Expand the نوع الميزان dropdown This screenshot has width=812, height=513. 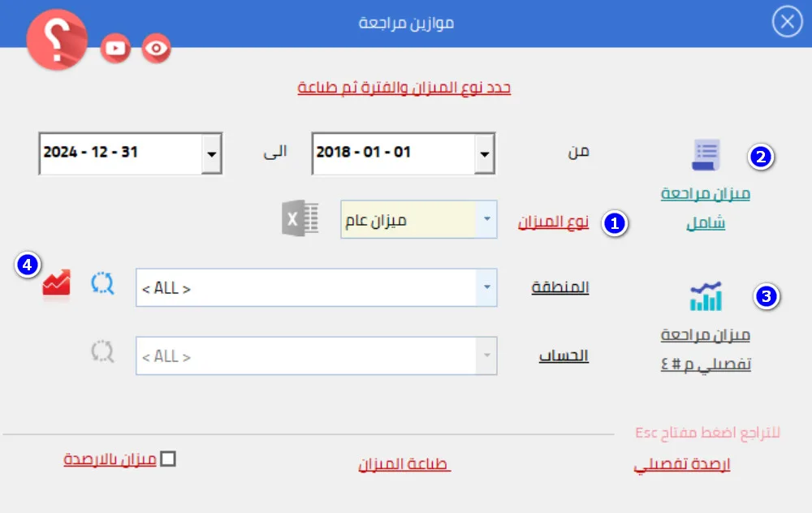pos(486,220)
